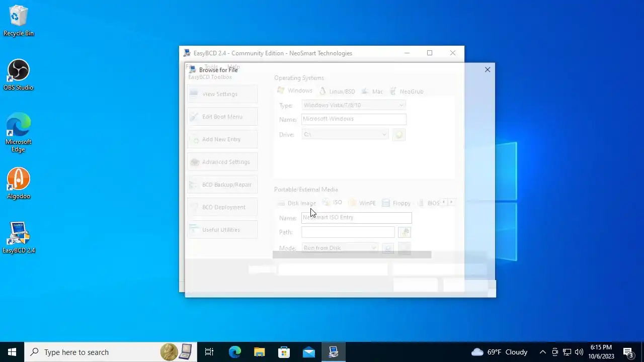Switch to the Linux/BSD tab

(338, 92)
